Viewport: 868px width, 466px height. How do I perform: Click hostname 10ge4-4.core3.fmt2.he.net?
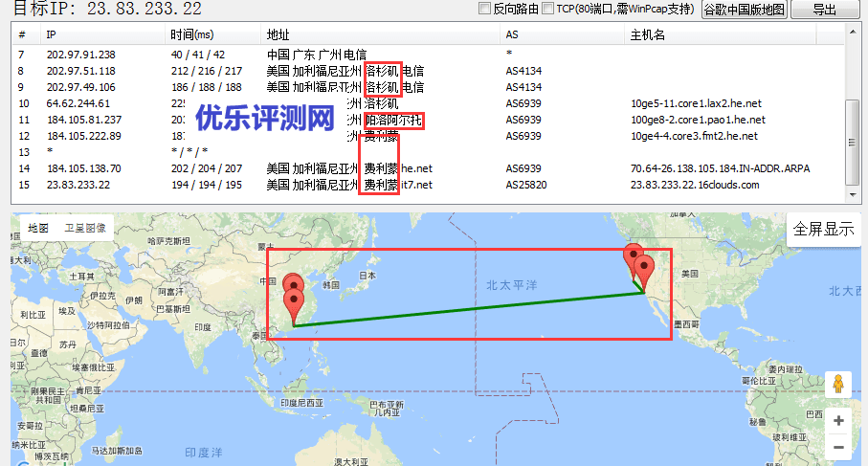[x=694, y=136]
